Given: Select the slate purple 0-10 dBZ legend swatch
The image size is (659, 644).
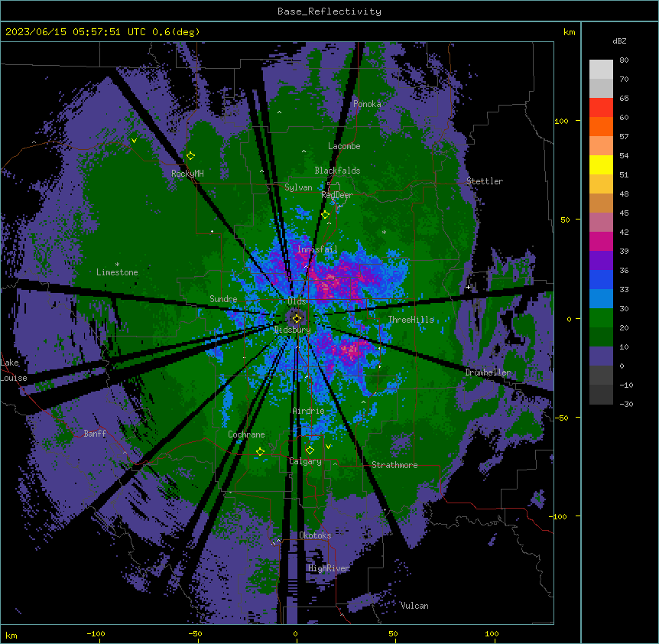Looking at the screenshot, I should [x=601, y=356].
